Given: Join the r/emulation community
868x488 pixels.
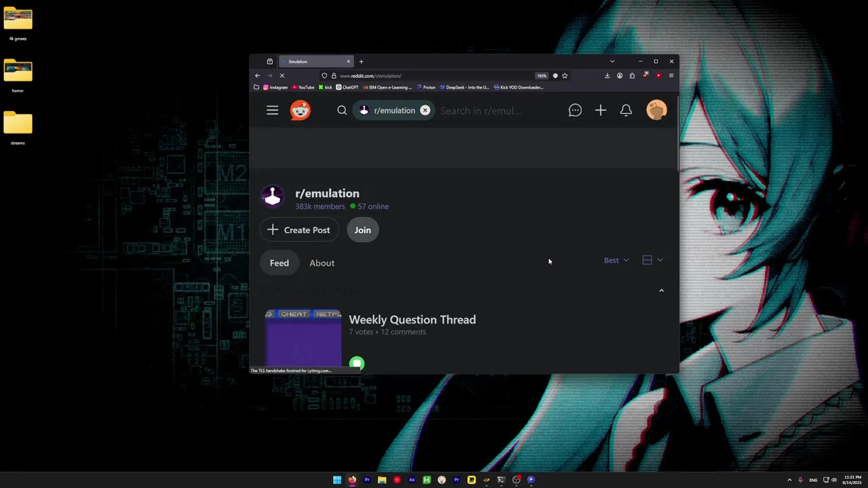Looking at the screenshot, I should pyautogui.click(x=363, y=230).
